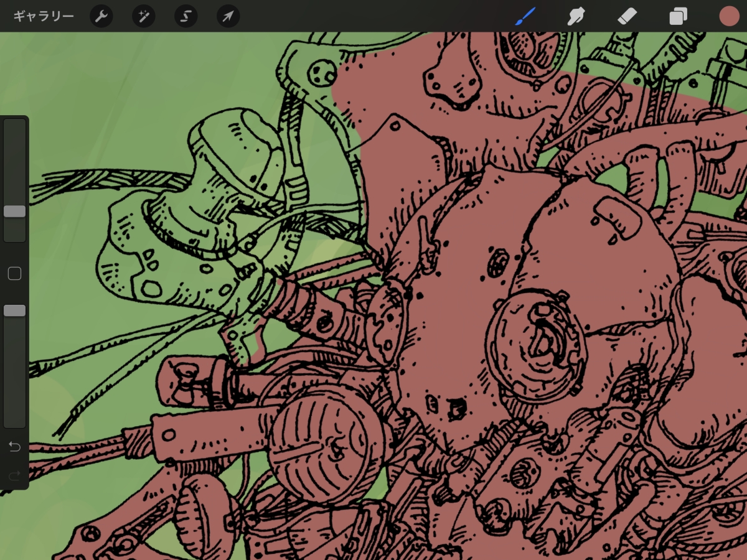747x560 pixels.
Task: Tap the square Modify button in sidebar
Action: [x=14, y=274]
